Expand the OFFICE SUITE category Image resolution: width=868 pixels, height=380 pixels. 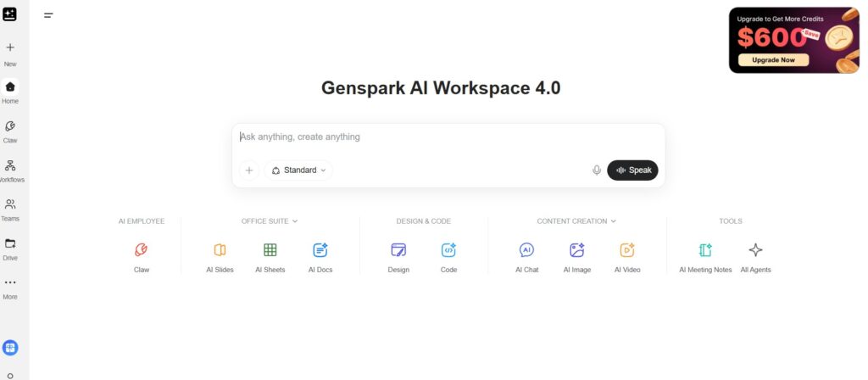coord(270,221)
